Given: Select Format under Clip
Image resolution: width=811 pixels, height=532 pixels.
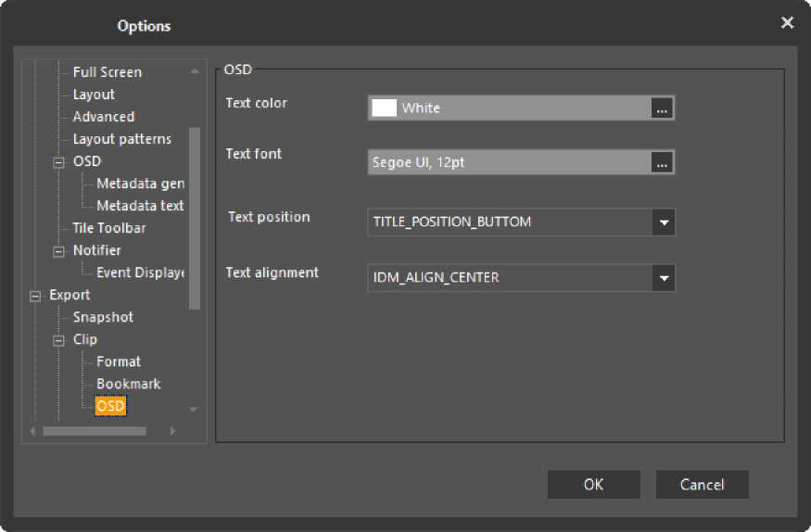Looking at the screenshot, I should click(119, 361).
